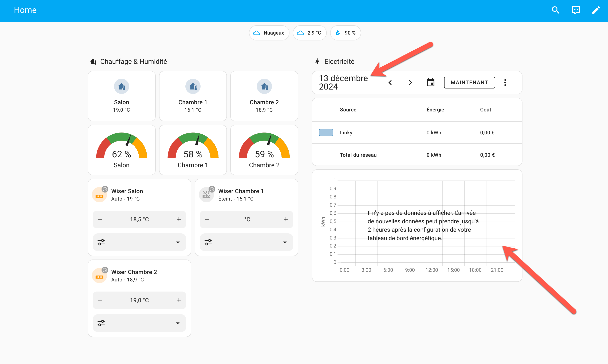Click the pencil edit dashboard icon

pos(596,10)
